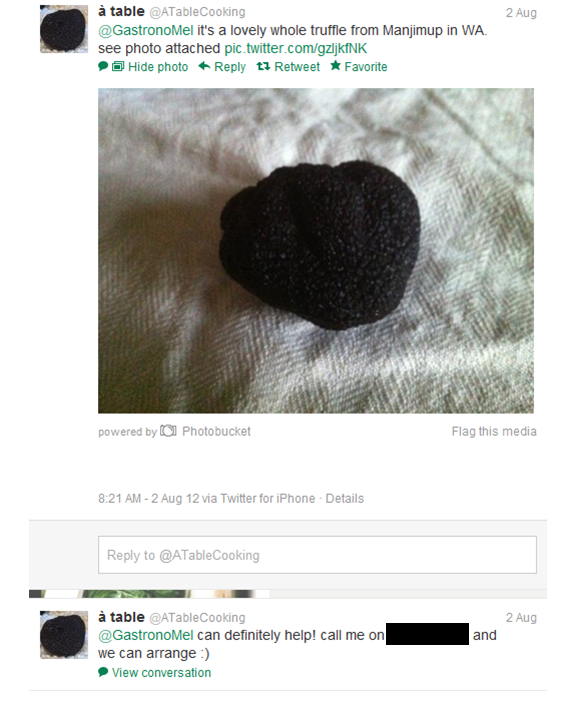Image resolution: width=583 pixels, height=703 pixels.
Task: Click the Retweet arrows icon
Action: coord(263,66)
